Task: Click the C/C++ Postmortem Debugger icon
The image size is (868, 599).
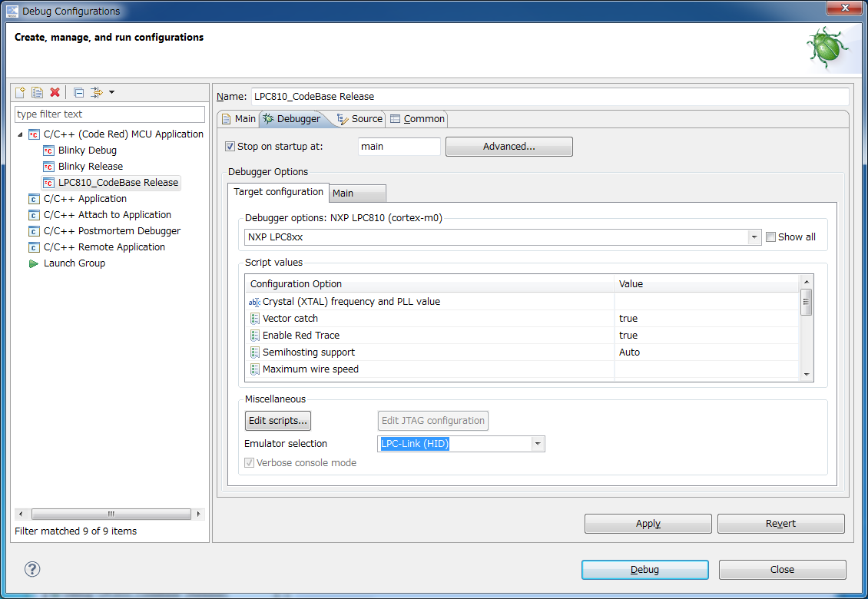Action: tap(34, 231)
